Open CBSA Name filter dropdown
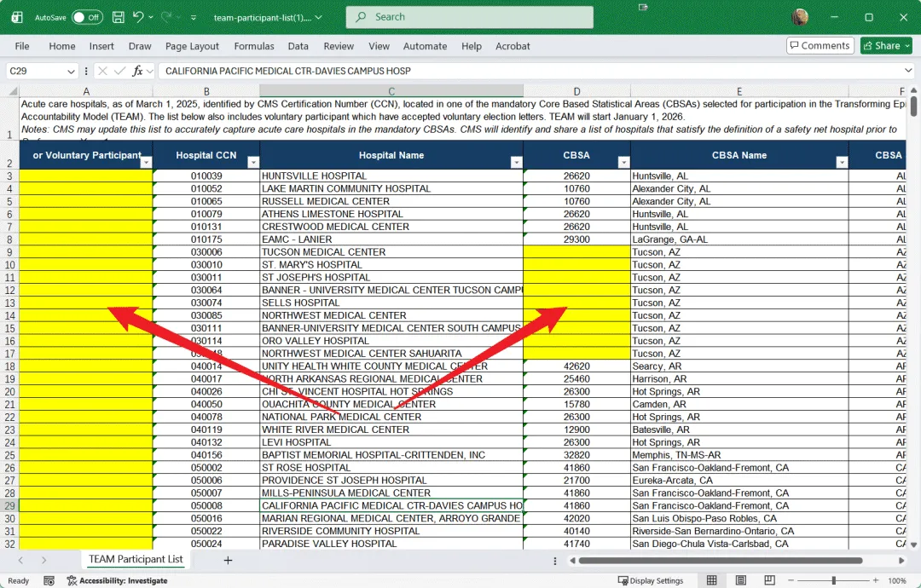Image resolution: width=921 pixels, height=588 pixels. [842, 163]
